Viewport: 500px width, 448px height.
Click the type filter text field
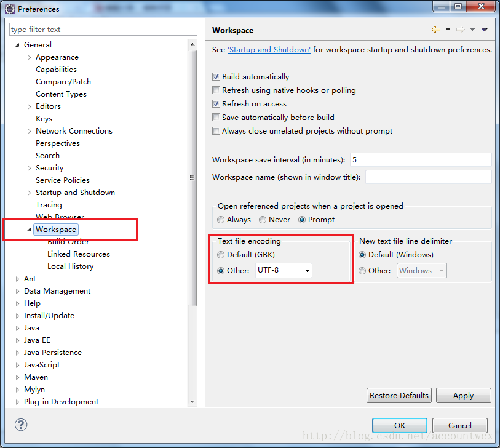(103, 30)
